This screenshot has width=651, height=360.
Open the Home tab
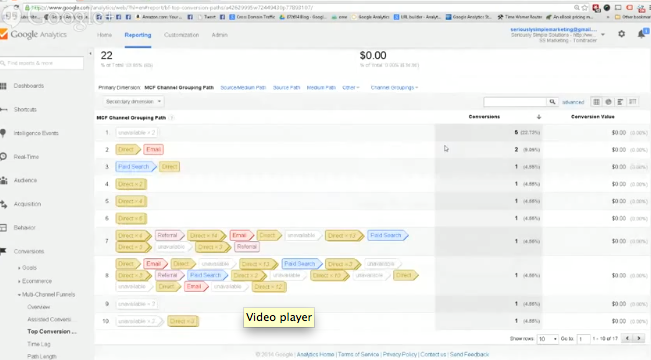(x=105, y=35)
